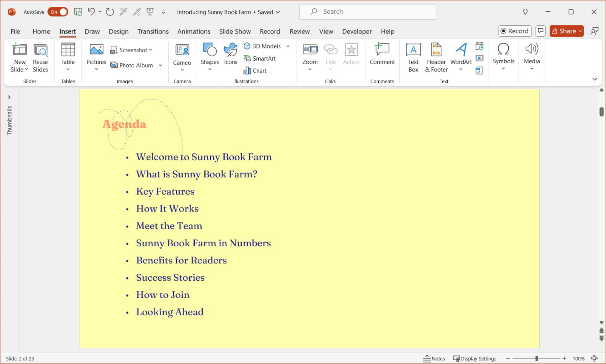Click the Search input box
Screen dimensions: 606x364
[x=368, y=12]
